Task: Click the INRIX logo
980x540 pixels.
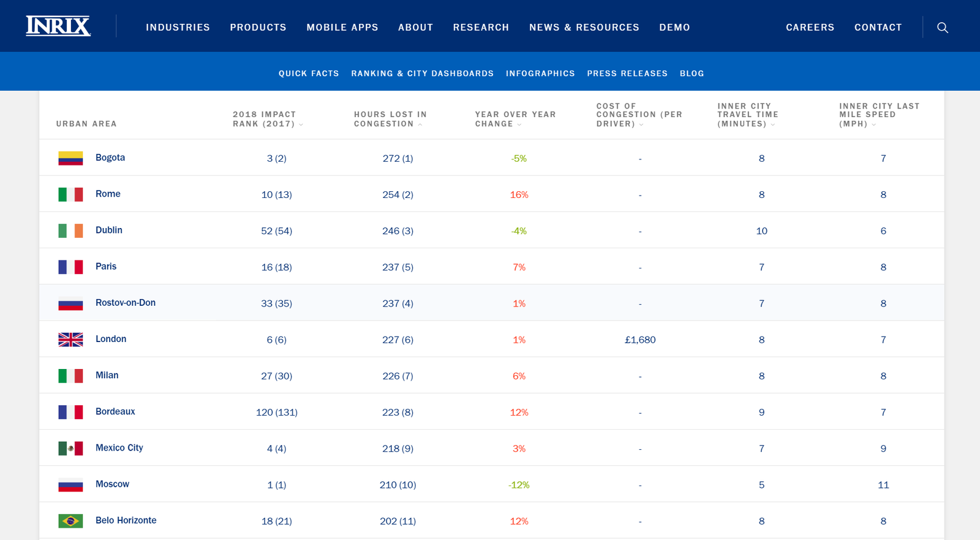Action: pyautogui.click(x=58, y=26)
